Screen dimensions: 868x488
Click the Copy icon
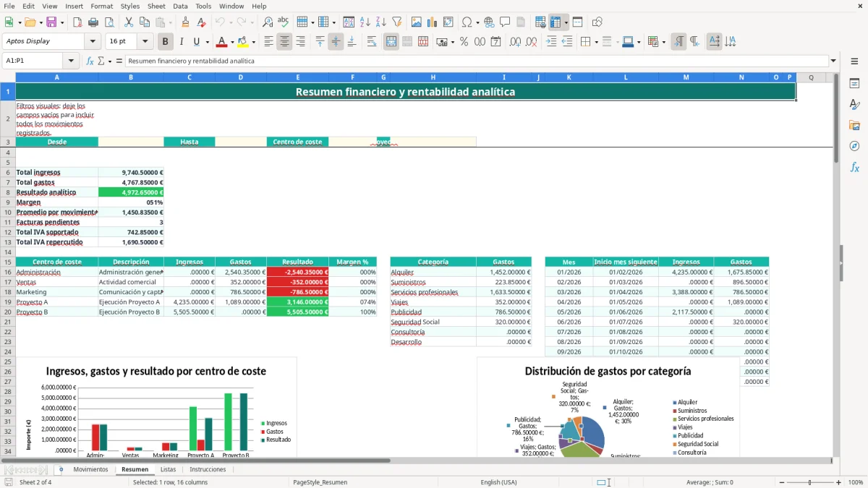pyautogui.click(x=145, y=22)
